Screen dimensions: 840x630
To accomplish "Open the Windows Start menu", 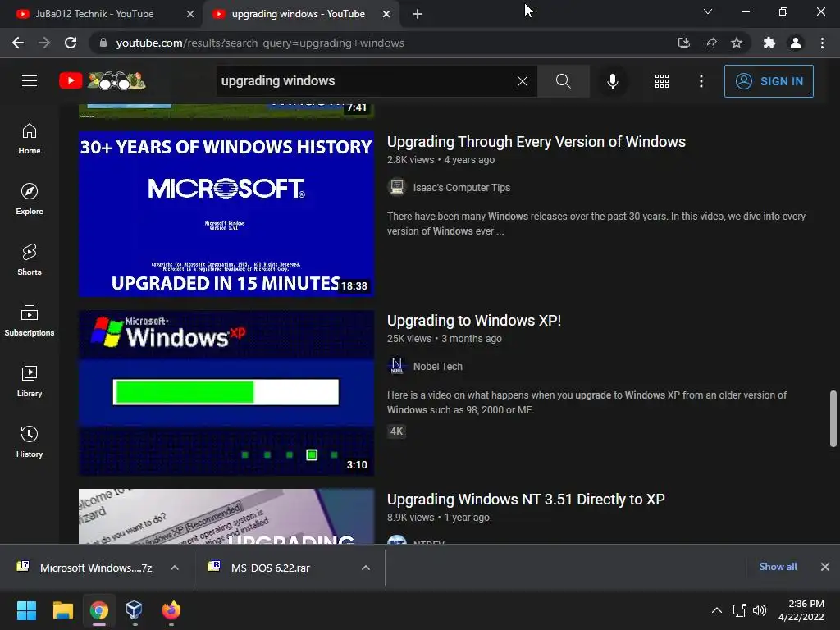I will 26,610.
